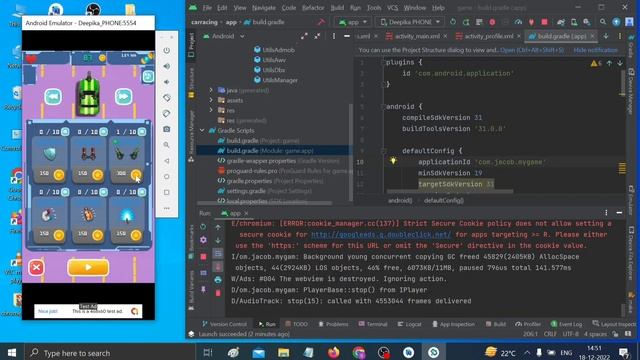
Task: Expand the assets folder
Action: pyautogui.click(x=211, y=100)
